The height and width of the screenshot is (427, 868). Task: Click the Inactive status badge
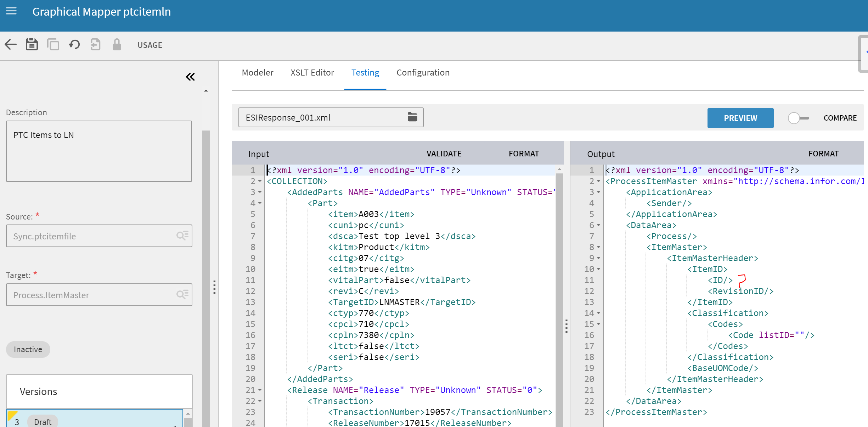pyautogui.click(x=28, y=349)
